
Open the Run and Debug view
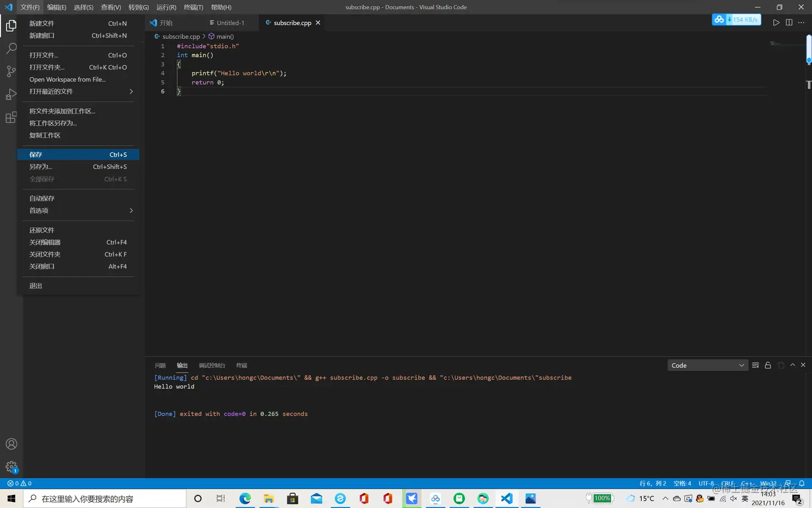coord(11,95)
